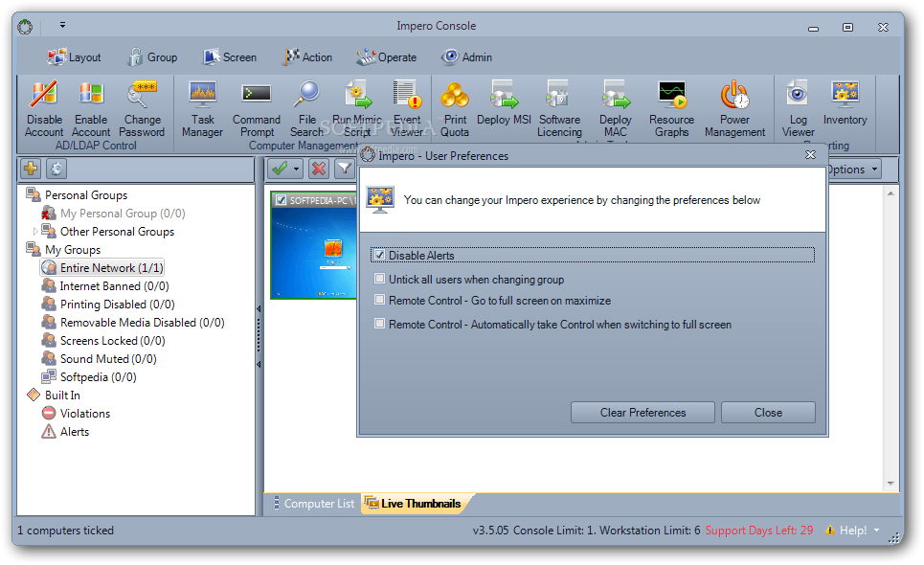Uncheck Disable Alerts checkbox
Screen dimensions: 924x565
pos(379,255)
